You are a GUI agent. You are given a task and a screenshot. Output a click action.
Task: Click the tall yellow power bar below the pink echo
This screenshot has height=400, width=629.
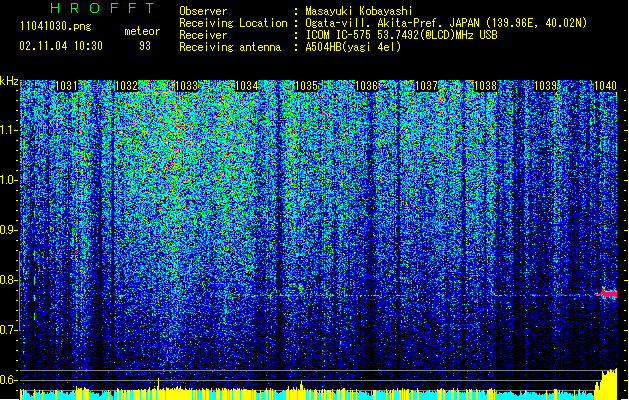pyautogui.click(x=609, y=384)
